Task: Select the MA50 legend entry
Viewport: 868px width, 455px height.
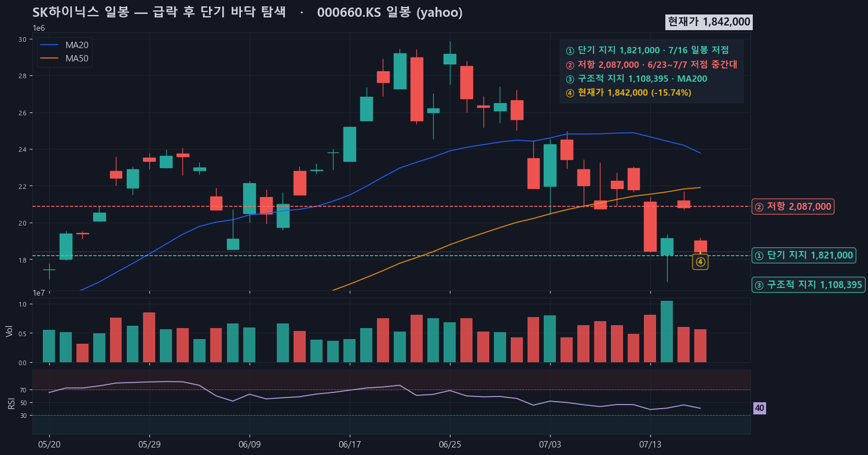Action: (x=65, y=58)
